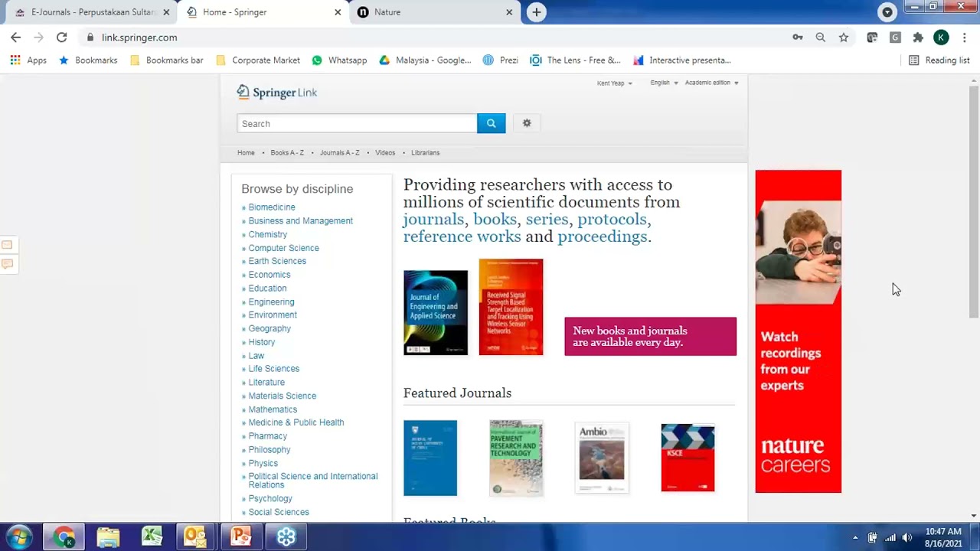
Task: Show hidden system tray icons arrow
Action: (x=855, y=538)
